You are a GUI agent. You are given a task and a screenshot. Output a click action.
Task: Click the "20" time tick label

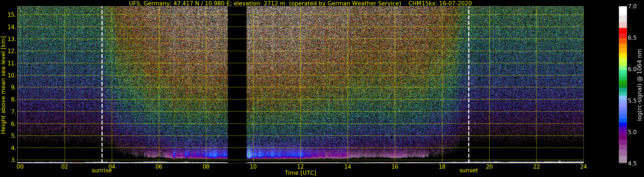tap(489, 167)
